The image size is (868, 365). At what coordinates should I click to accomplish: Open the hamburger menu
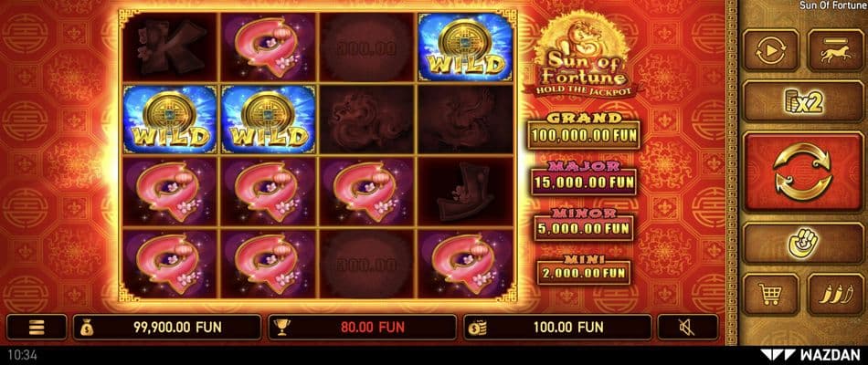pos(37,327)
